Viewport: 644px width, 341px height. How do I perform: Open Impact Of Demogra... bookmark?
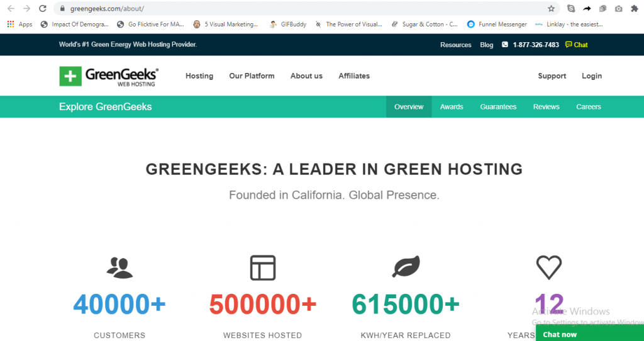pyautogui.click(x=74, y=25)
